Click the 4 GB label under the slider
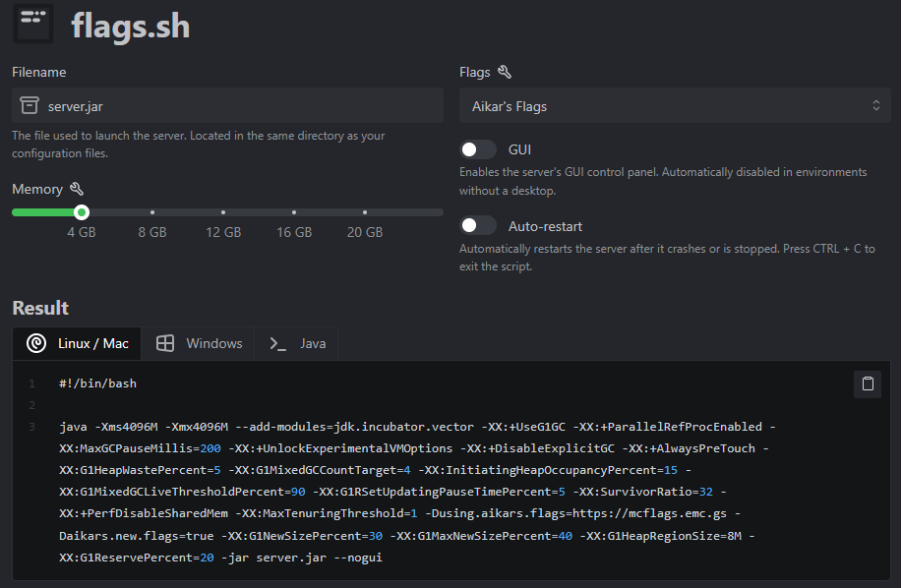901x588 pixels. (x=82, y=232)
